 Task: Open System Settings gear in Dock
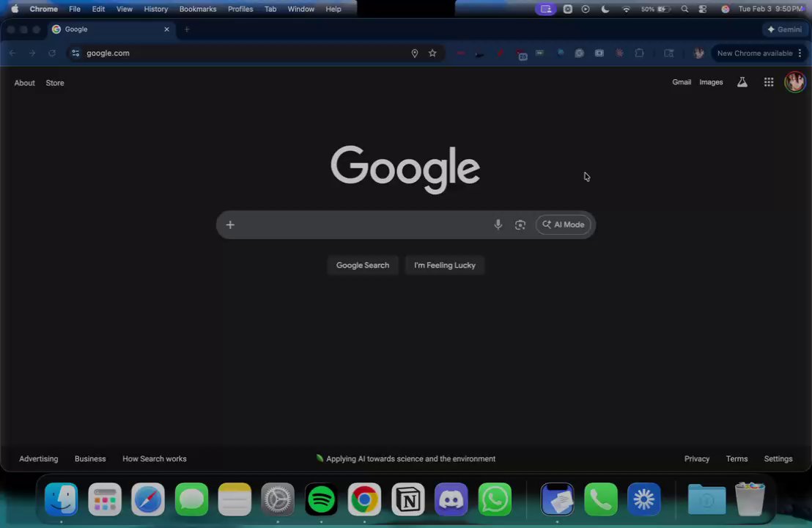tap(278, 499)
